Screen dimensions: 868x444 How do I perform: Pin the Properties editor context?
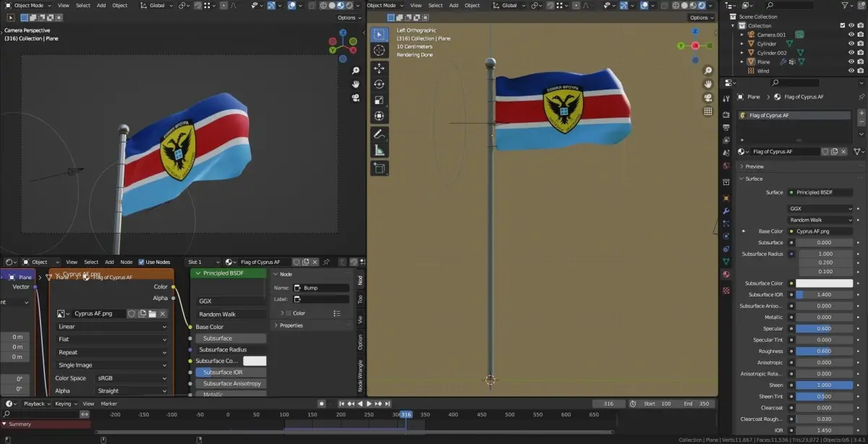[861, 97]
